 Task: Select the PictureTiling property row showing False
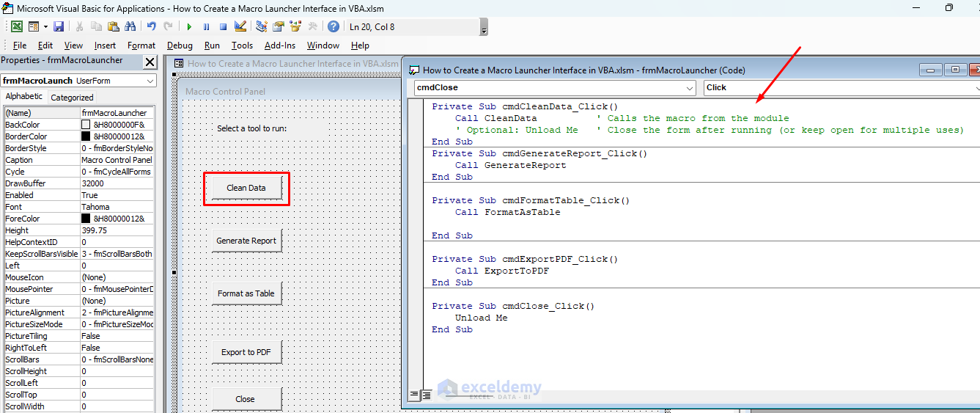tap(78, 336)
